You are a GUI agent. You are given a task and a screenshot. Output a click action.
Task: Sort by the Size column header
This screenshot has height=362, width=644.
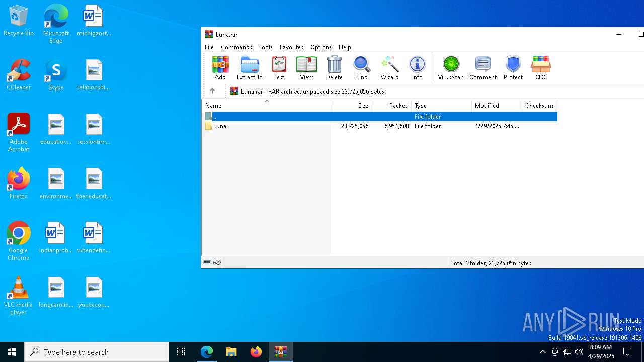point(351,106)
